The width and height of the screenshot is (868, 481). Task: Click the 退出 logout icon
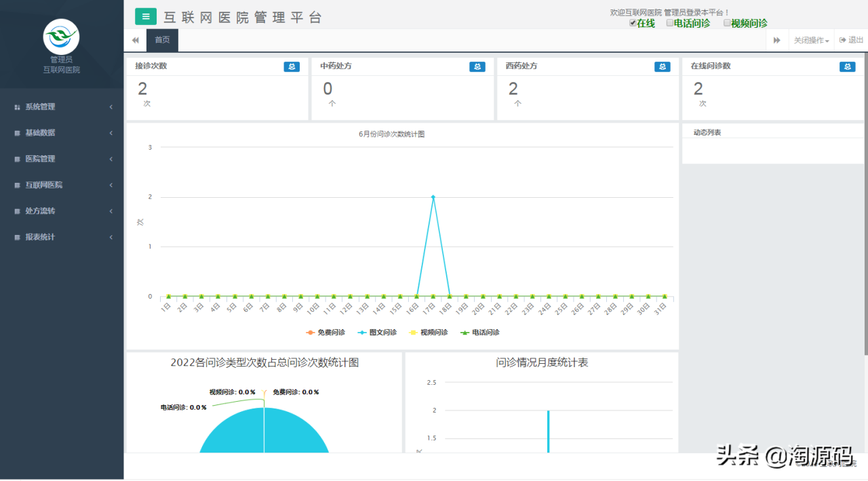click(x=843, y=40)
